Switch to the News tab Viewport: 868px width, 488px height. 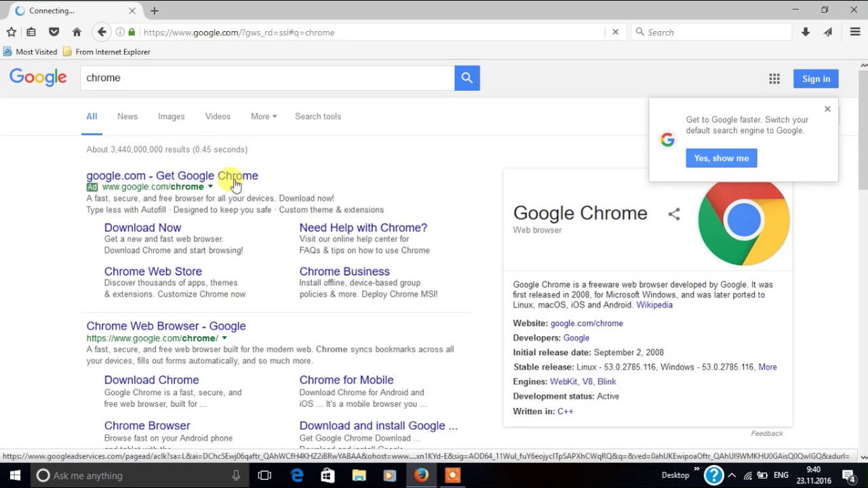point(127,117)
